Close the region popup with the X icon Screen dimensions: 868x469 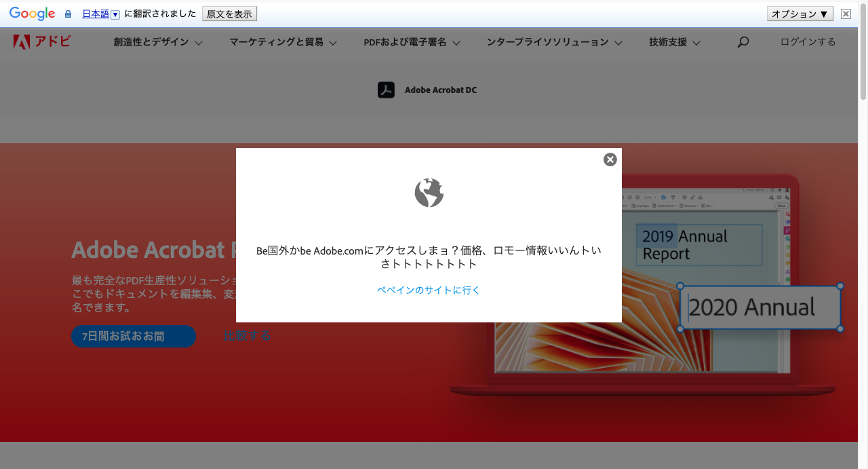tap(610, 160)
